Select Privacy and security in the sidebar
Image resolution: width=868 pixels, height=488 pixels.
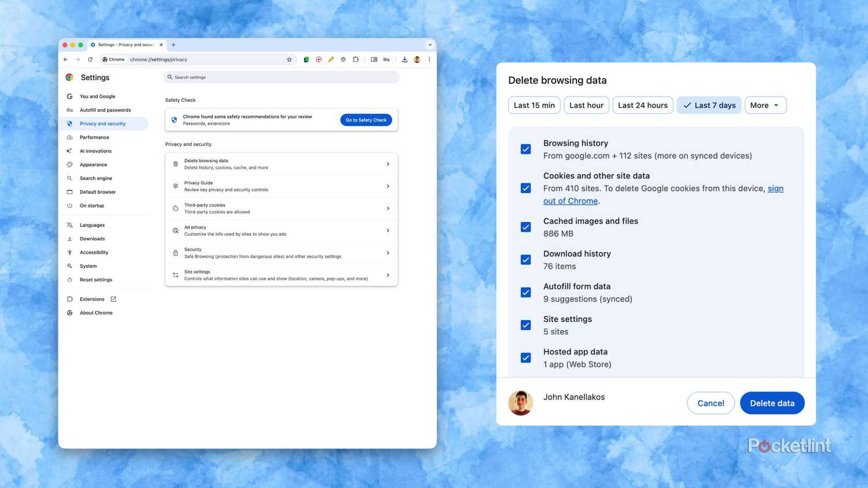coord(102,123)
